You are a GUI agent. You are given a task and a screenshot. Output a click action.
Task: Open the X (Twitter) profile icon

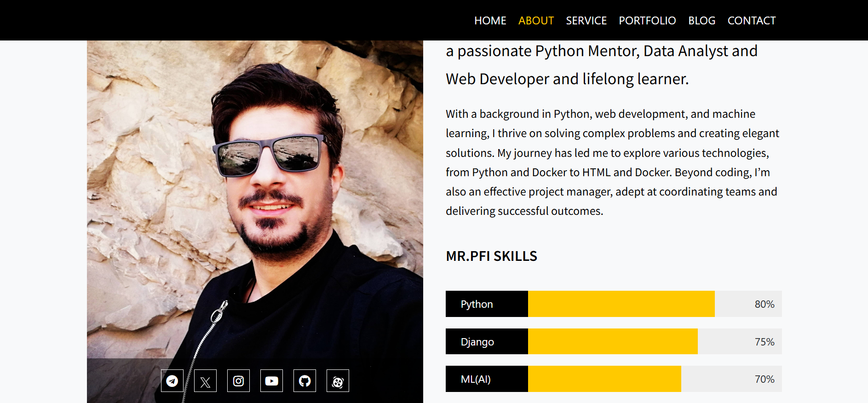[205, 381]
